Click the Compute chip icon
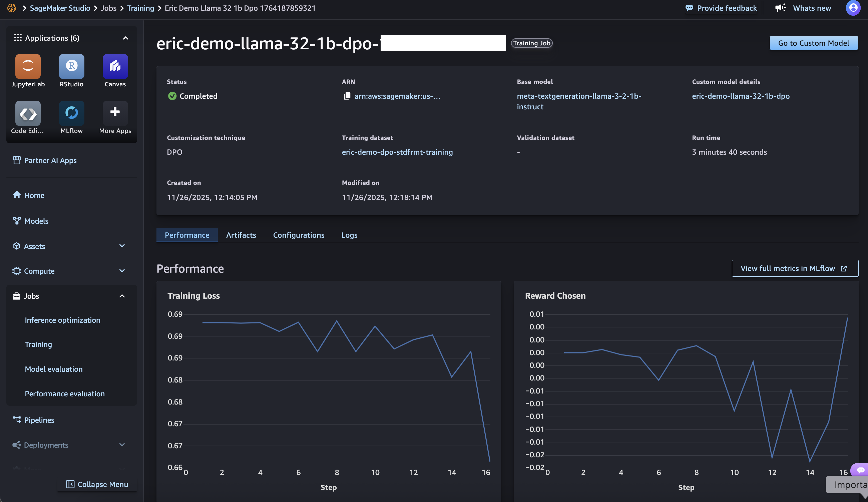This screenshot has width=868, height=502. click(x=17, y=271)
